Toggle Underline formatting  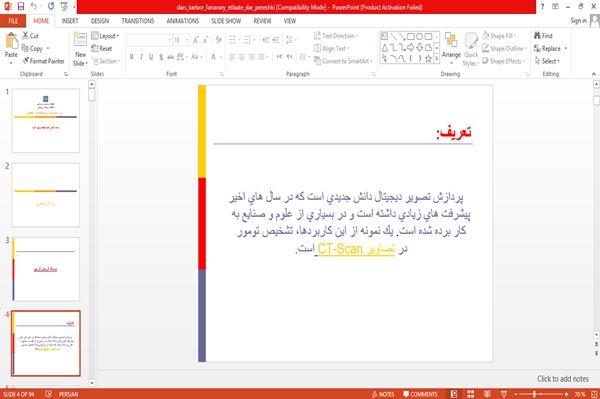(x=151, y=57)
